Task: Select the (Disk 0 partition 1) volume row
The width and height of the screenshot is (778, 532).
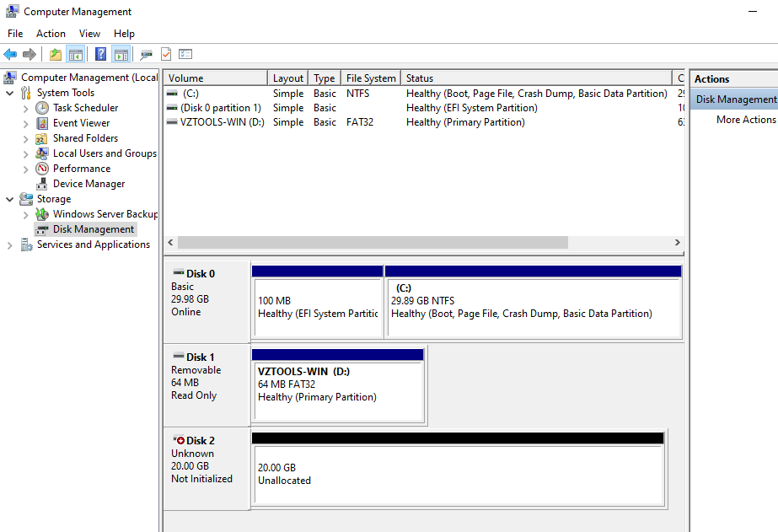Action: [424, 108]
